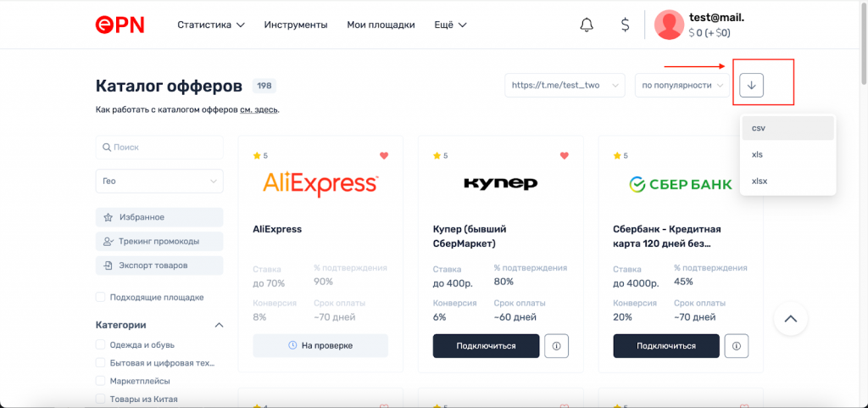Click the star rating on Сбербанк card

620,155
